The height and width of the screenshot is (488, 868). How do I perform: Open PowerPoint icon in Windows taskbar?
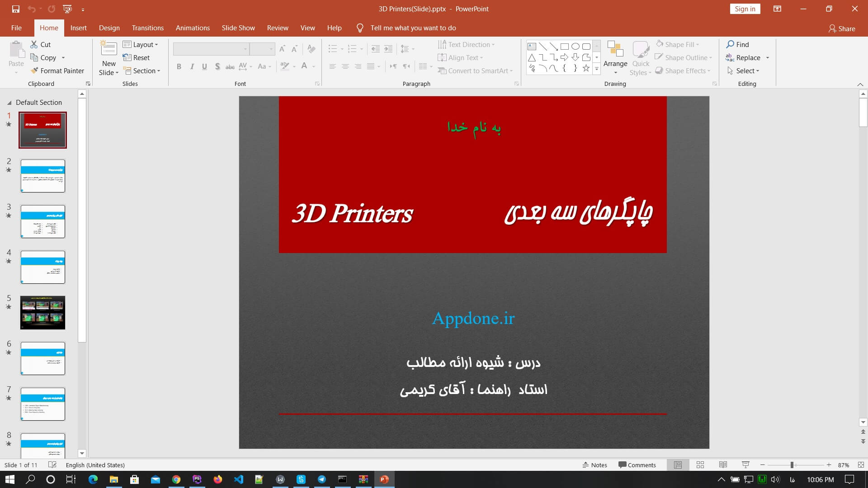[x=384, y=479]
